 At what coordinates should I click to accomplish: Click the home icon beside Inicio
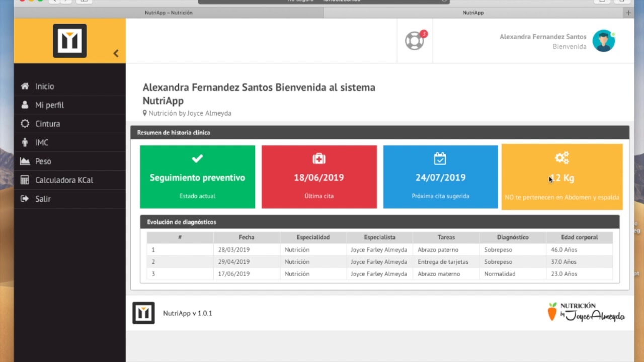(25, 86)
